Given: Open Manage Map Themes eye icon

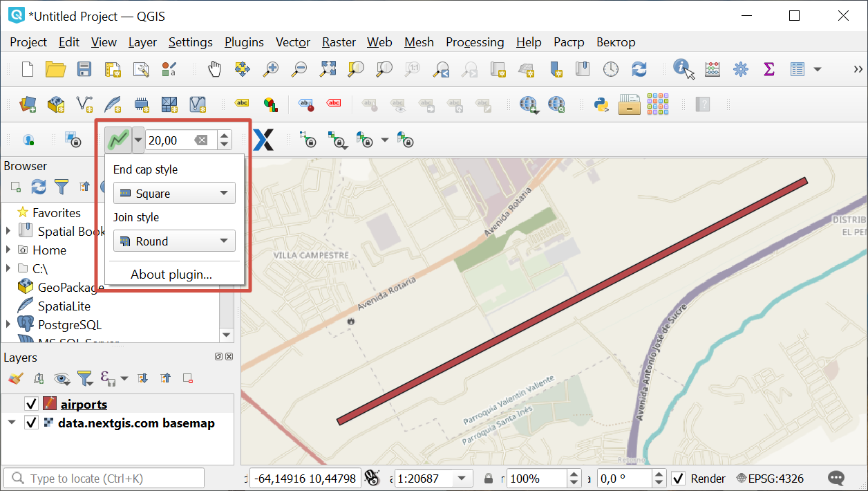Looking at the screenshot, I should pos(62,378).
